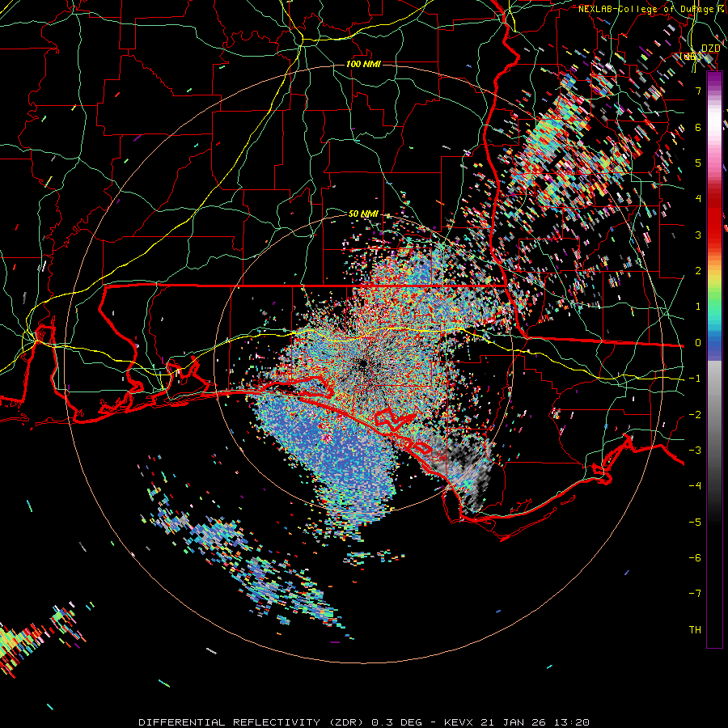Click the '3' value on the ZDR legend
728x728 pixels.
click(x=698, y=235)
